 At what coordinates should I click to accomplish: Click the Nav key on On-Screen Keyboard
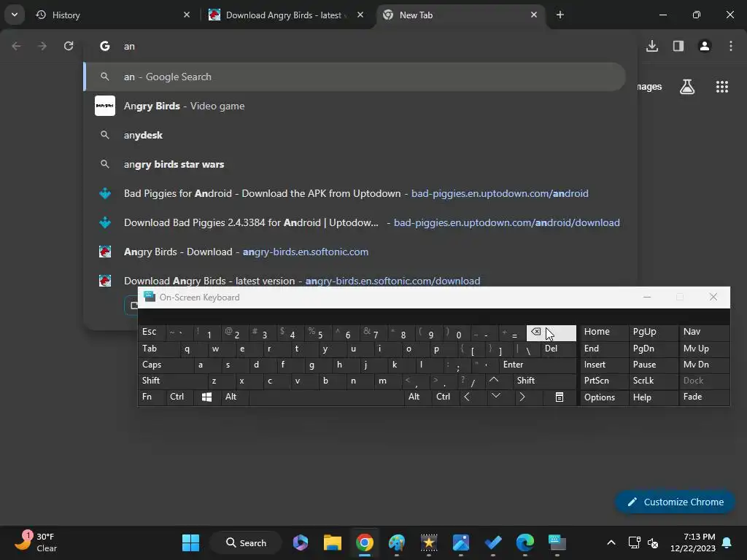(704, 332)
